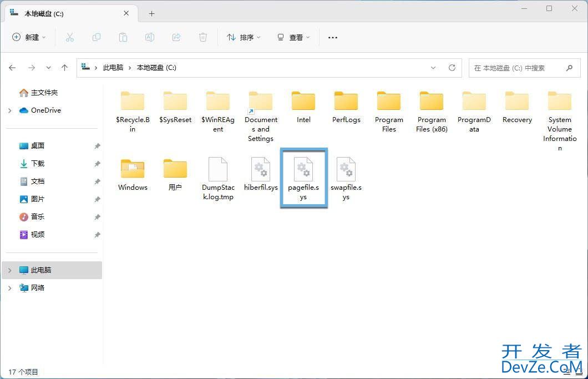Click the search box for 本地磁盘 (C:)
This screenshot has height=379, width=588.
pyautogui.click(x=525, y=68)
